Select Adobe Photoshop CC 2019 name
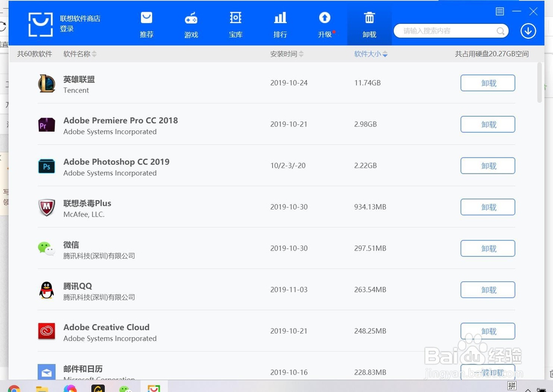Viewport: 553px width, 392px height. tap(116, 162)
